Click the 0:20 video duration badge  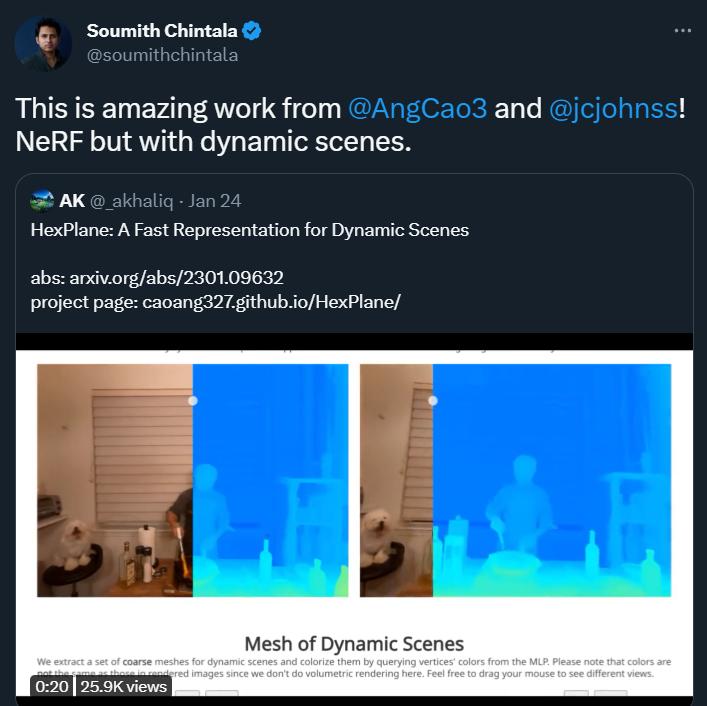coord(51,687)
